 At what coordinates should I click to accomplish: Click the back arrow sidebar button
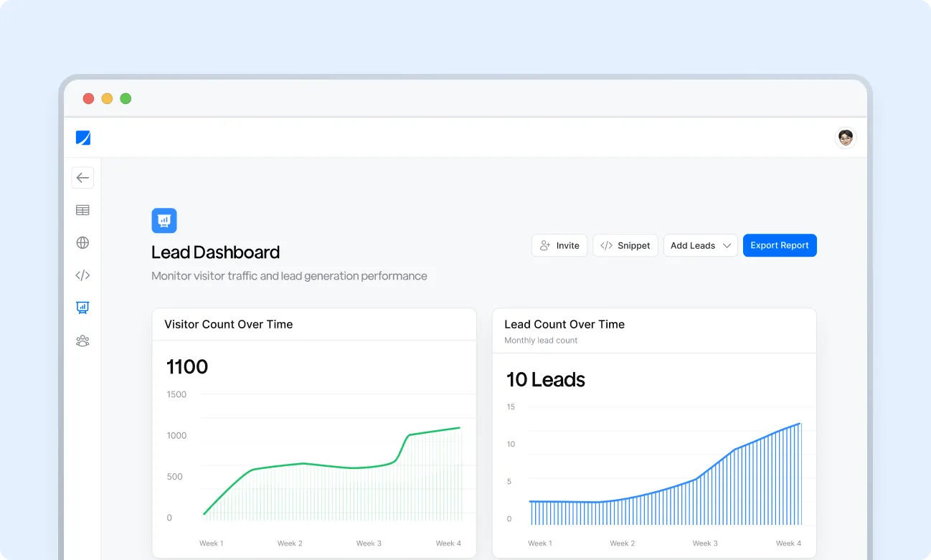point(82,178)
